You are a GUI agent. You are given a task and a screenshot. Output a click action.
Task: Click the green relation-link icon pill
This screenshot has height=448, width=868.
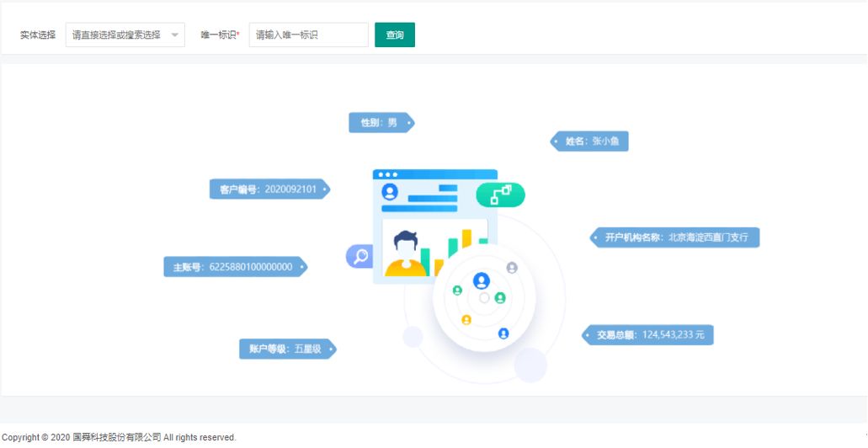(x=500, y=195)
